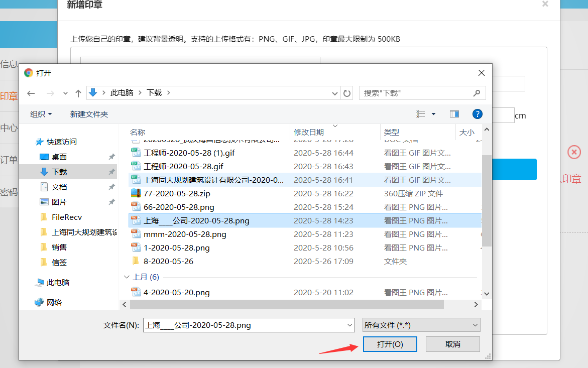Viewport: 588px width, 368px height.
Task: Open the view options dropdown arrow
Action: coord(434,114)
